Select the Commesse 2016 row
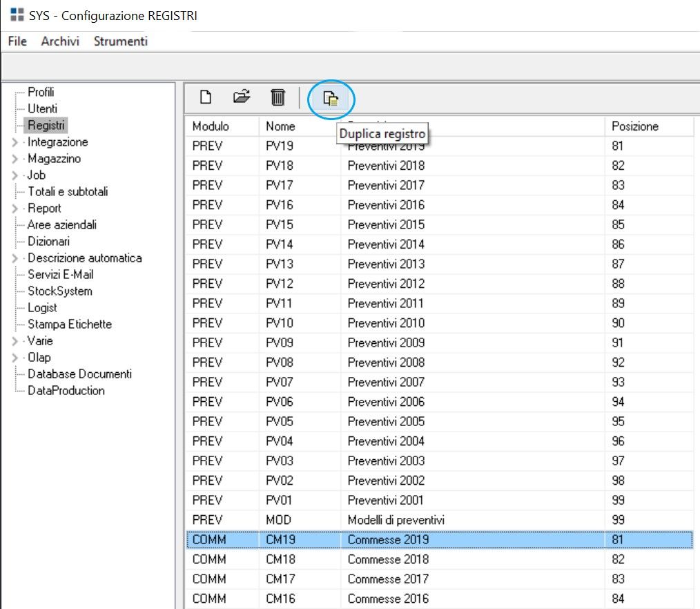This screenshot has width=700, height=609. click(439, 599)
